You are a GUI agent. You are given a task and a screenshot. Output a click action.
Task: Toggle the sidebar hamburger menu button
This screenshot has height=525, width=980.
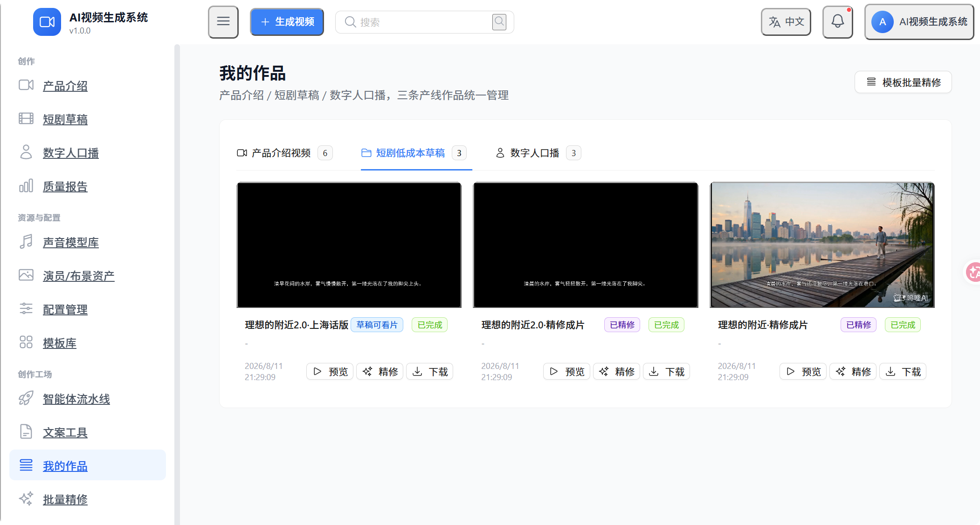tap(223, 22)
